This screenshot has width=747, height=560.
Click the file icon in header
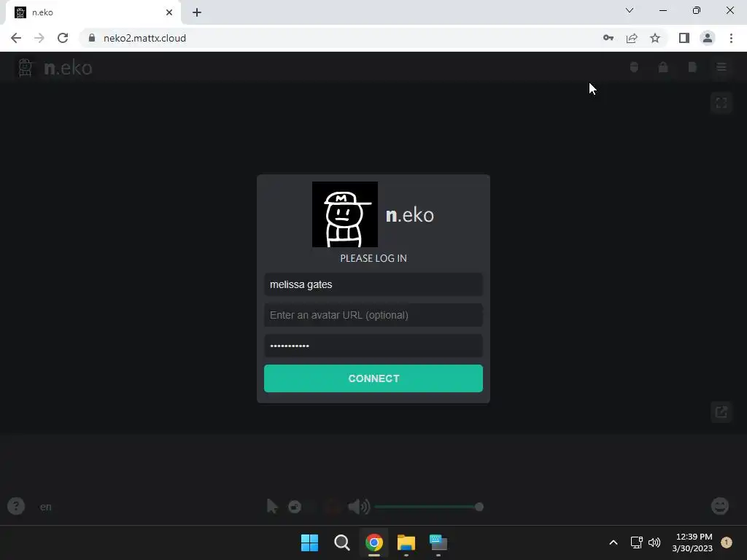click(692, 67)
